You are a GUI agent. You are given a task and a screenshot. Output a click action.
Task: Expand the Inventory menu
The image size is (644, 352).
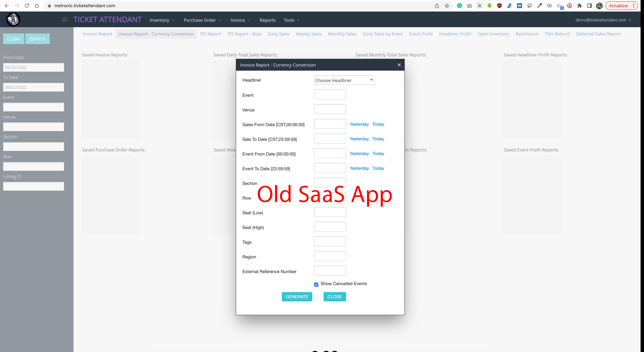coord(162,20)
